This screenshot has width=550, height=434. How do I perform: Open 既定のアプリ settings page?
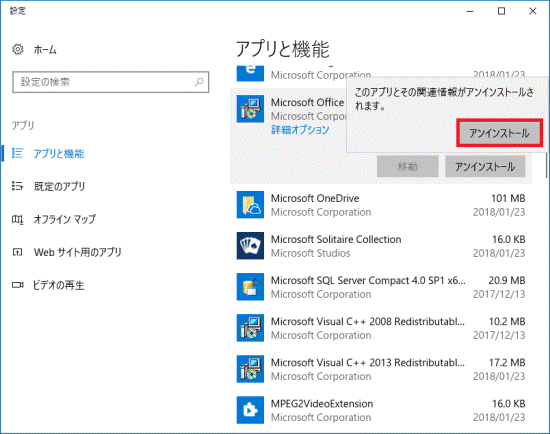59,186
